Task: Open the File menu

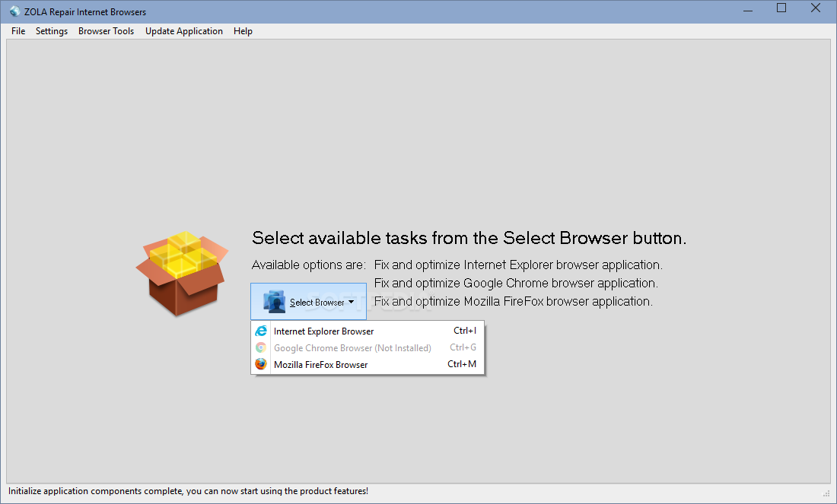Action: (x=18, y=31)
